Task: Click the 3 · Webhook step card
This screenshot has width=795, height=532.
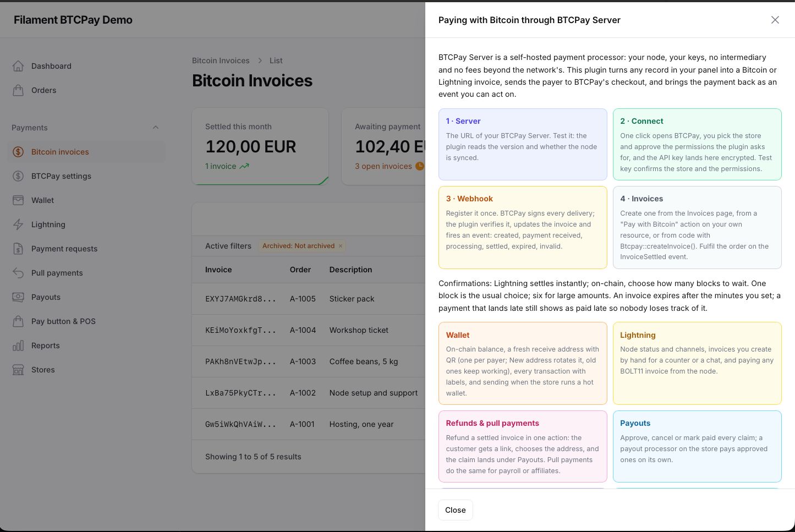Action: click(x=523, y=227)
